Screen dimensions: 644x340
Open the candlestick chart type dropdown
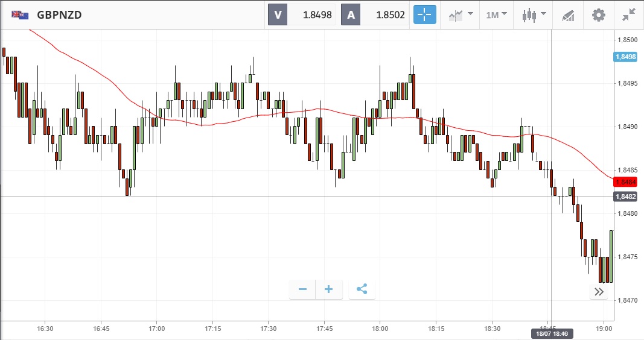click(x=534, y=15)
